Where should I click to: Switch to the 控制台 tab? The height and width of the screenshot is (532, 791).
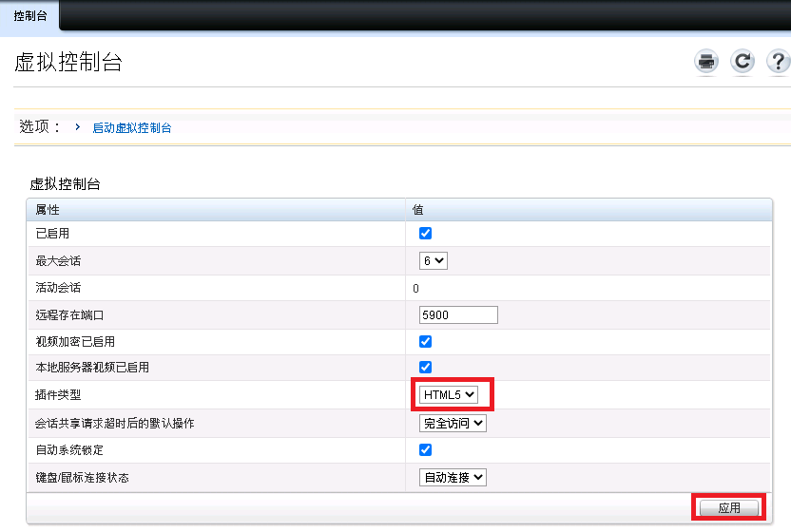click(x=29, y=15)
